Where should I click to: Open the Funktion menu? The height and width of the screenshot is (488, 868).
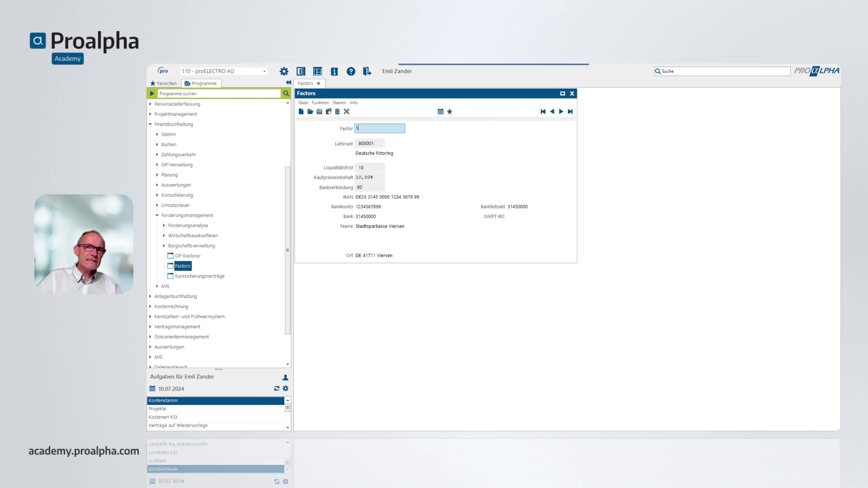pyautogui.click(x=320, y=103)
